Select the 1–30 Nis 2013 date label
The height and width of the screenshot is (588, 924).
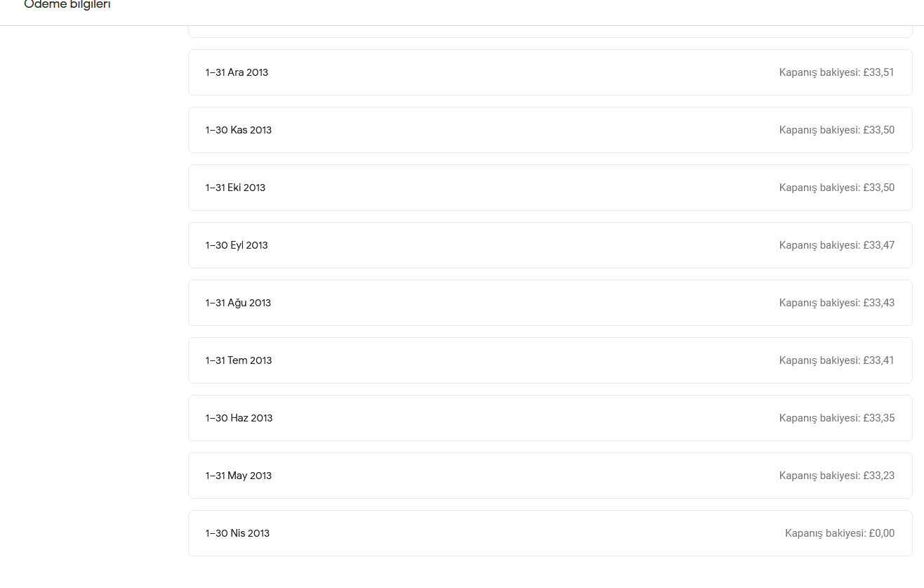point(237,533)
